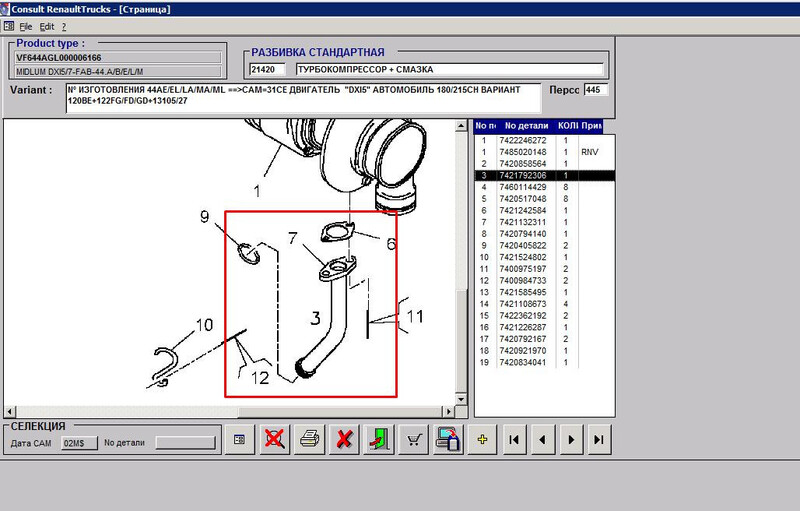Image resolution: width=800 pixels, height=511 pixels.
Task: Select part row 19 number 7420834041
Action: pos(544,363)
